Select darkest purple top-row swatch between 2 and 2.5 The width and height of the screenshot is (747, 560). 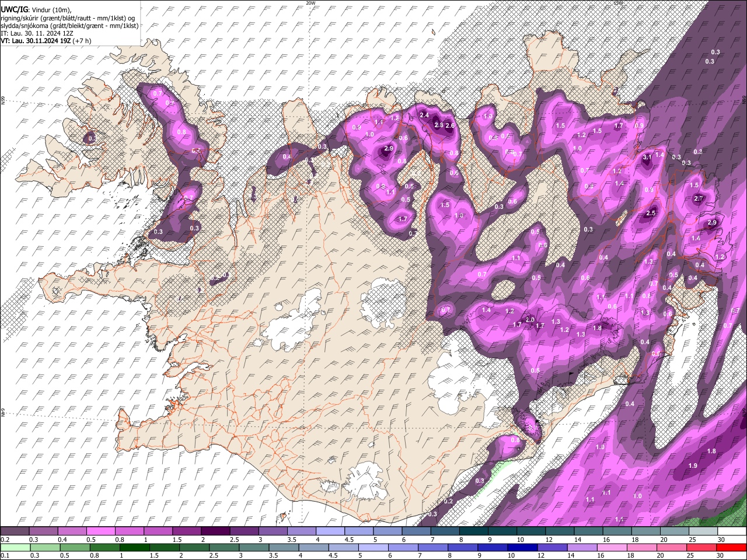pyautogui.click(x=215, y=531)
